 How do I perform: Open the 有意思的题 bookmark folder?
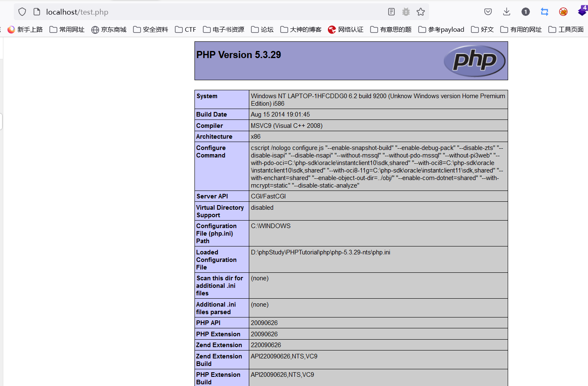[x=391, y=29]
